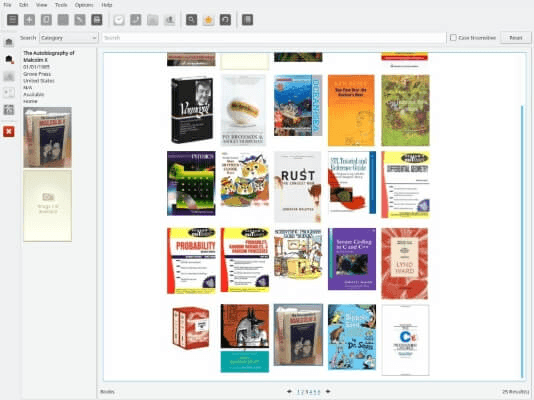The width and height of the screenshot is (534, 400).
Task: Click the red X sidebar icon
Action: pyautogui.click(x=9, y=131)
